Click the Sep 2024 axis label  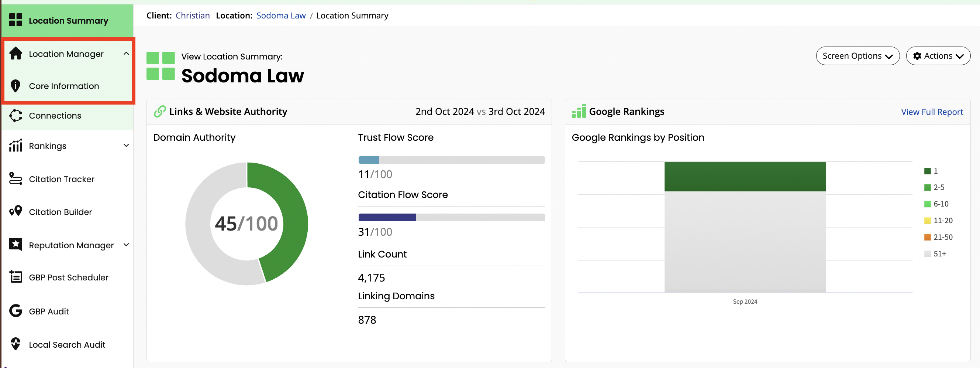pos(745,301)
